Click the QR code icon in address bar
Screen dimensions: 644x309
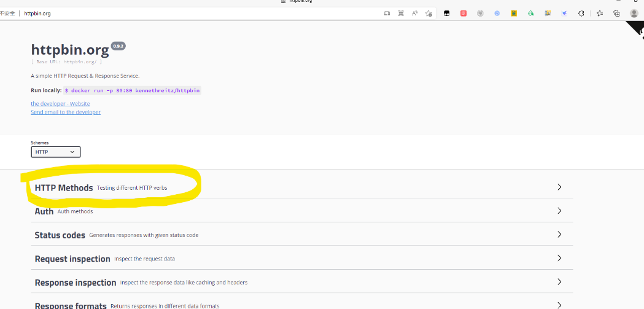401,14
